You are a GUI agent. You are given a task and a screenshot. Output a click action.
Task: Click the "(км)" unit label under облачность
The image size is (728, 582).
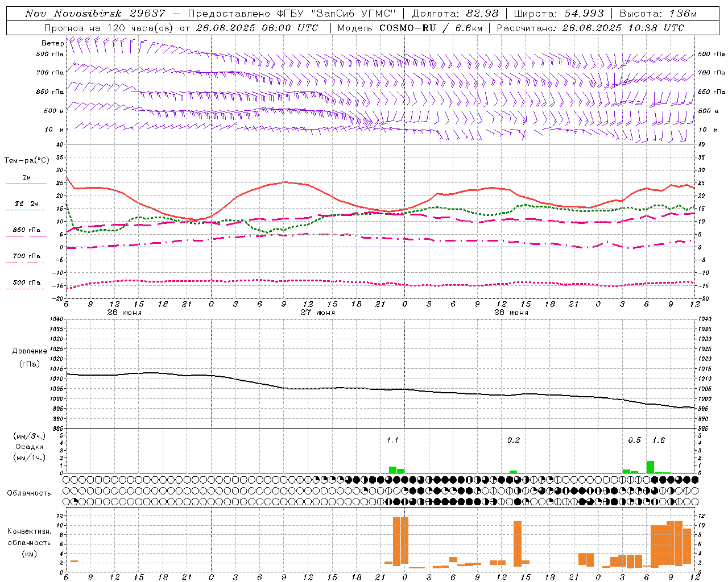tap(29, 554)
